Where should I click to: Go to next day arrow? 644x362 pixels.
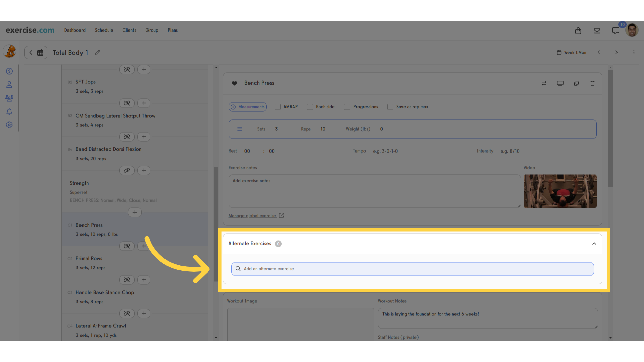click(x=616, y=52)
